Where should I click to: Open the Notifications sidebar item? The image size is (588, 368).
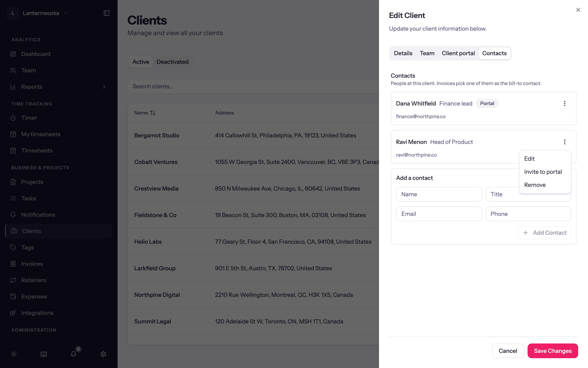[59, 215]
